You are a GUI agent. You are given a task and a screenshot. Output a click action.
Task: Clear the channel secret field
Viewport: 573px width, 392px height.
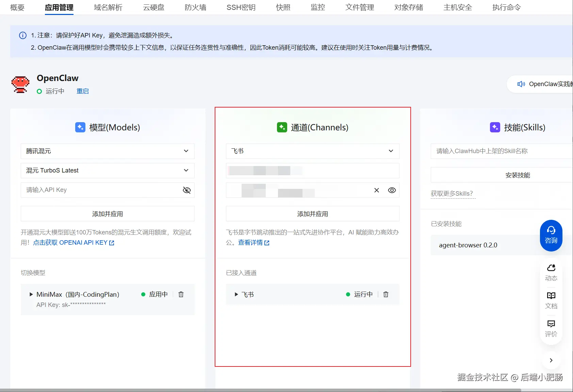(377, 190)
